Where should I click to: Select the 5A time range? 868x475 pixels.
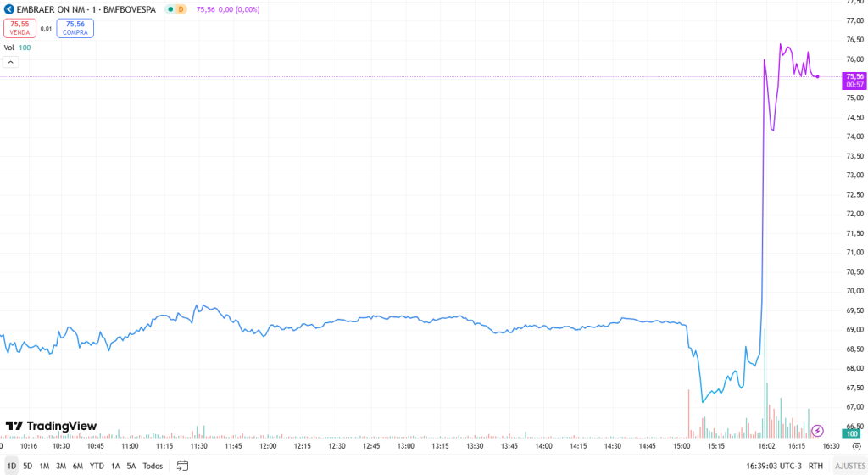[x=131, y=467]
